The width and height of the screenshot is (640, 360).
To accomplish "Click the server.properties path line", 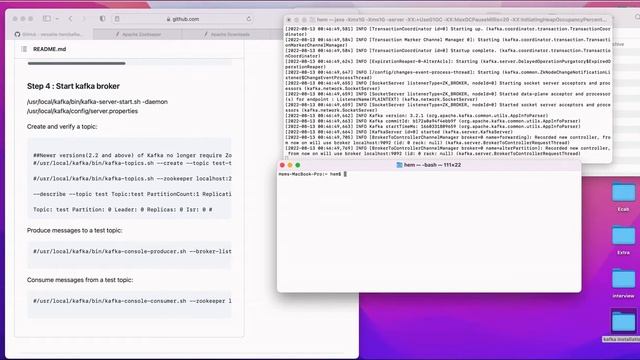I will click(82, 111).
